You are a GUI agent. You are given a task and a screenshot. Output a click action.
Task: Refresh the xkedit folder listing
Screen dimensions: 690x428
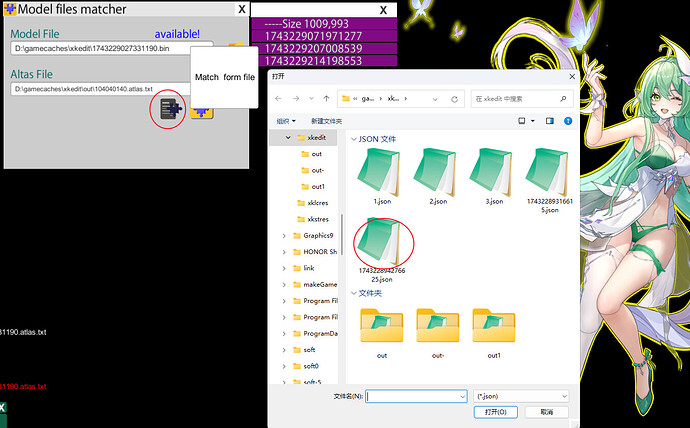point(455,99)
